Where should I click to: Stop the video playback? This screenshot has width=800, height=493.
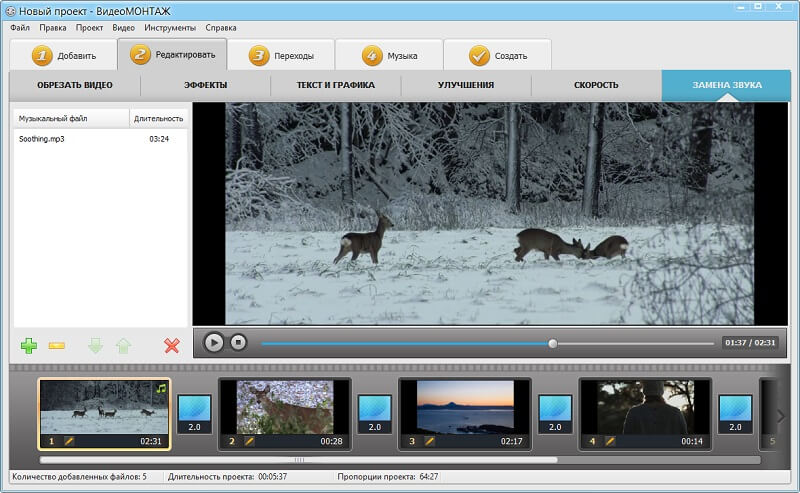[238, 342]
